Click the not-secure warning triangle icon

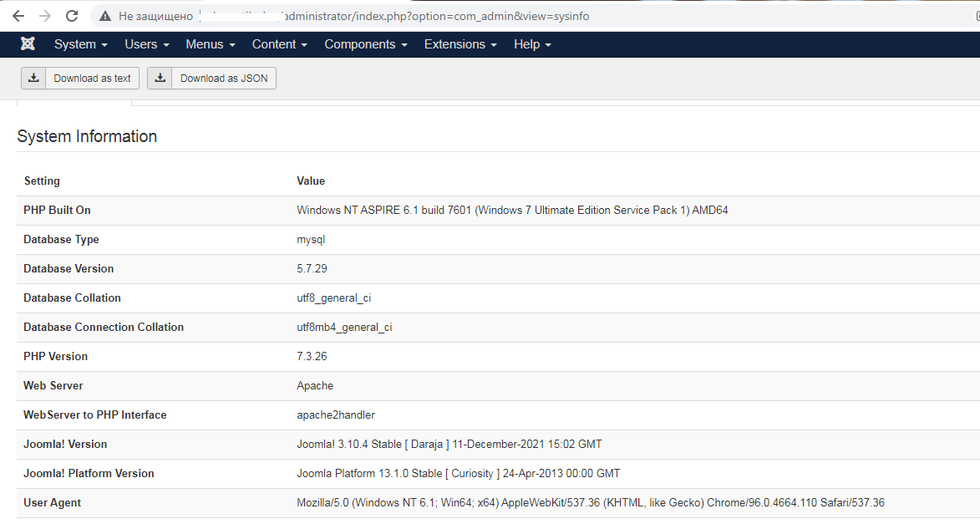(105, 16)
